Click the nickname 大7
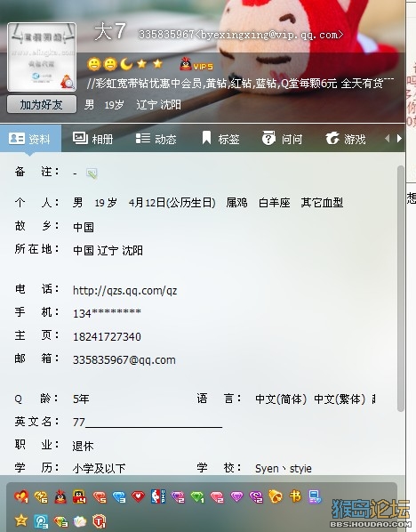Screen dimensions: 416x532 click(x=110, y=31)
